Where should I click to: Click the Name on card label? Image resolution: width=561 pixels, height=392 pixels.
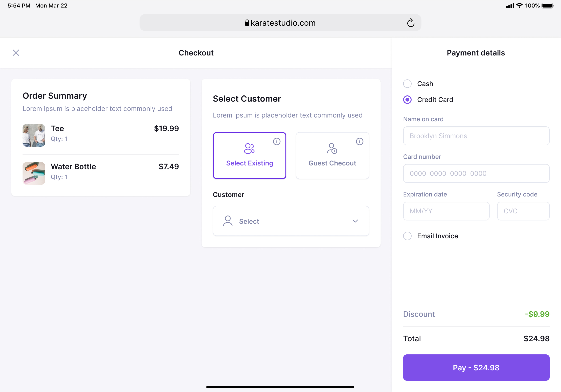coord(423,119)
